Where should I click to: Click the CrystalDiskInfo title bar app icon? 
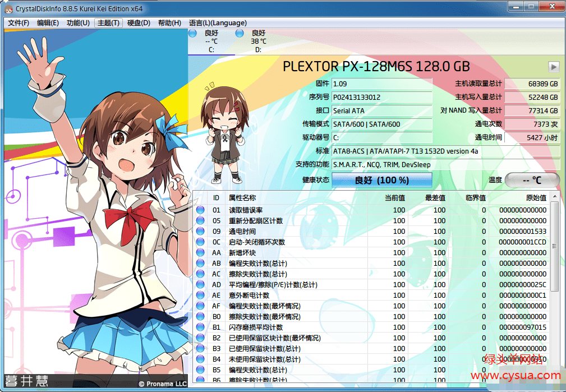coord(8,8)
